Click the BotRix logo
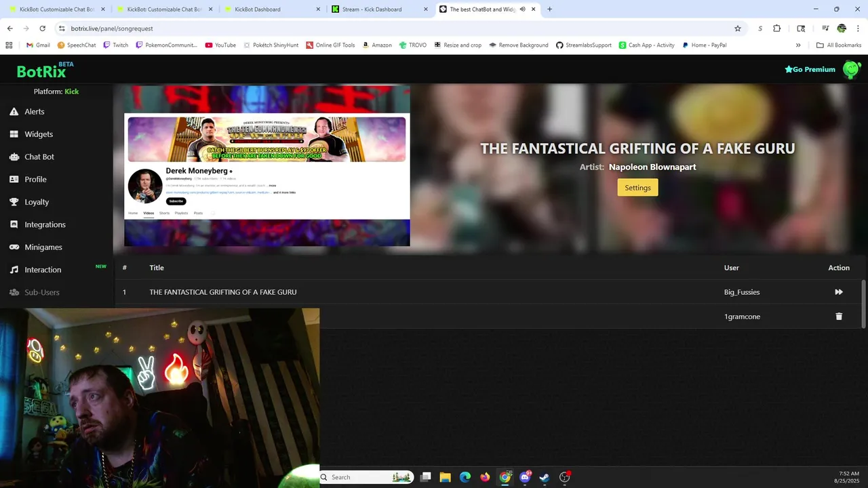Viewport: 868px width, 488px height. [x=45, y=70]
